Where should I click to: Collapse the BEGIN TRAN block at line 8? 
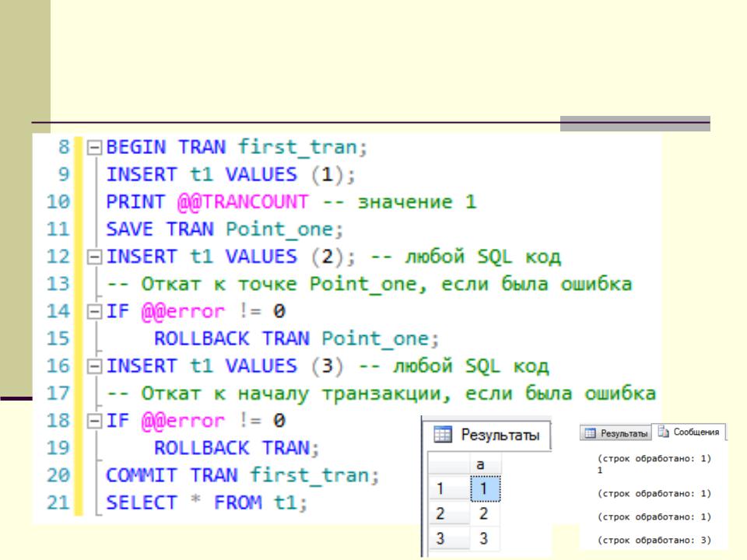(x=95, y=147)
